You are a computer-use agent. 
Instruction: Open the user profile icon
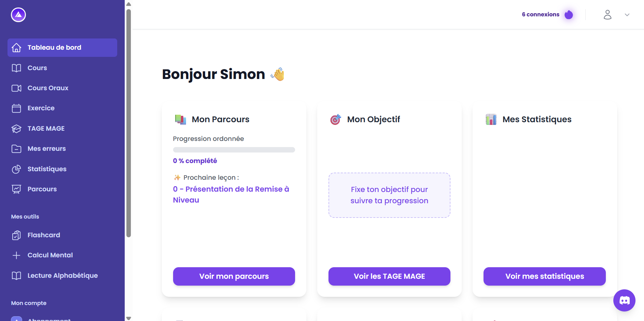608,15
